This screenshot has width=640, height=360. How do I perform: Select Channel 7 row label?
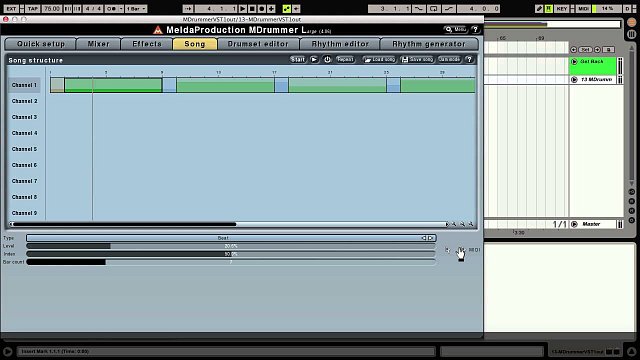tap(24, 181)
